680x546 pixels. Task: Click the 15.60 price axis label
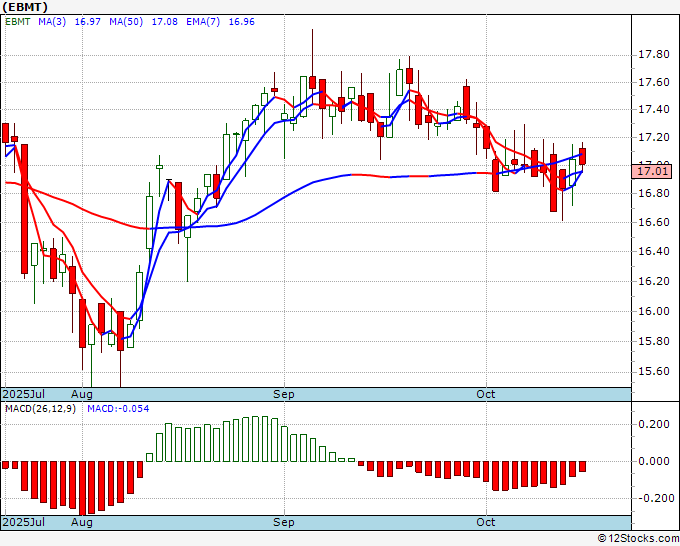tap(654, 372)
